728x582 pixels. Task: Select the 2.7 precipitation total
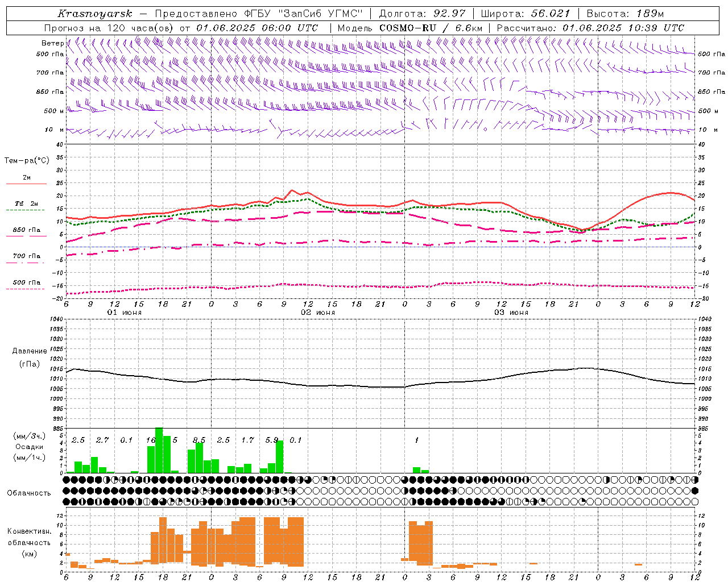pos(102,440)
